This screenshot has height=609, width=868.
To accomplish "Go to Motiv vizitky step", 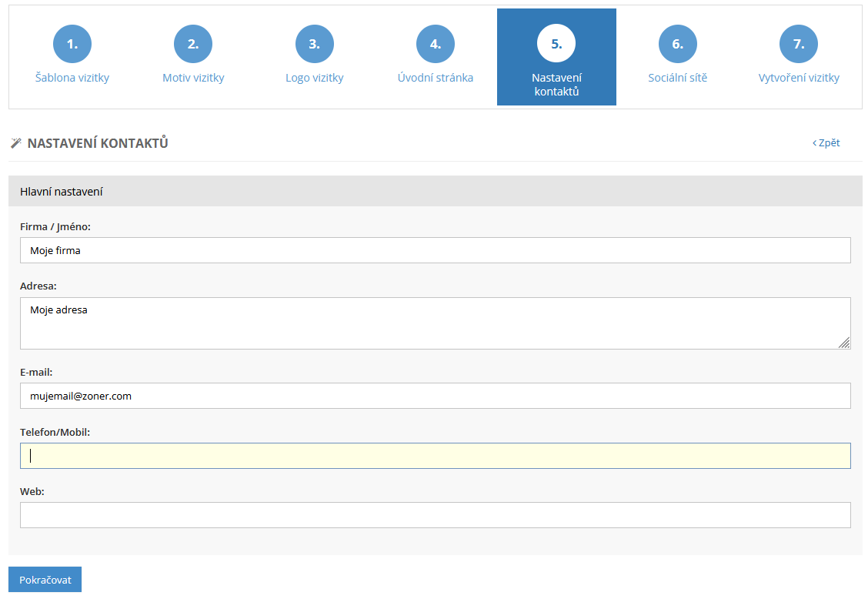I will pos(193,78).
